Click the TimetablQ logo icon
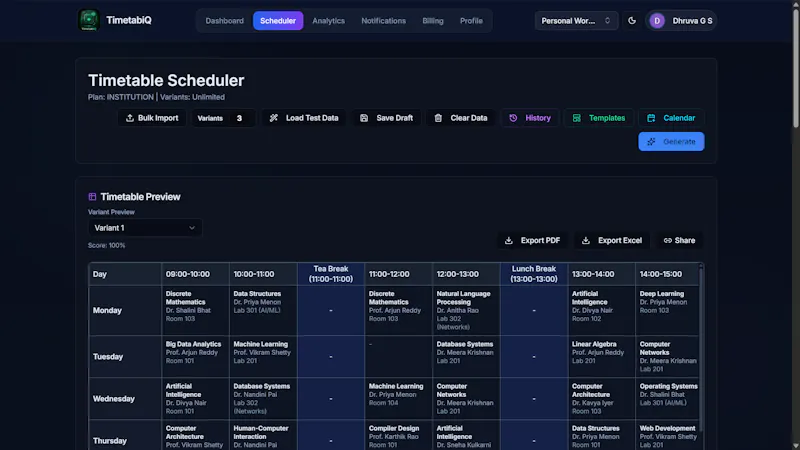This screenshot has height=450, width=800. [x=89, y=20]
